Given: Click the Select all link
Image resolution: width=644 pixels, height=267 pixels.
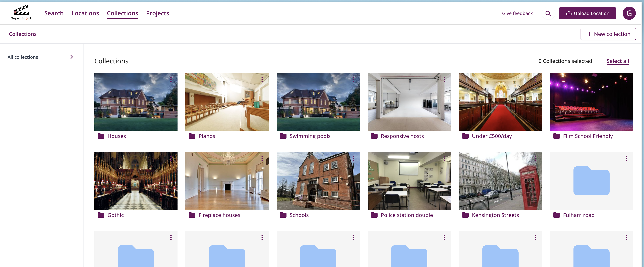Looking at the screenshot, I should click(x=618, y=61).
